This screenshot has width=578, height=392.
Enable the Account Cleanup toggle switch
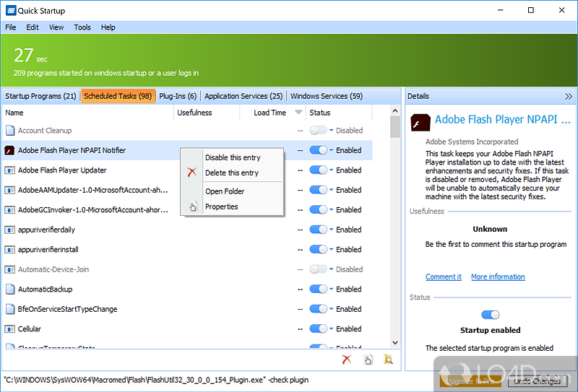point(318,131)
